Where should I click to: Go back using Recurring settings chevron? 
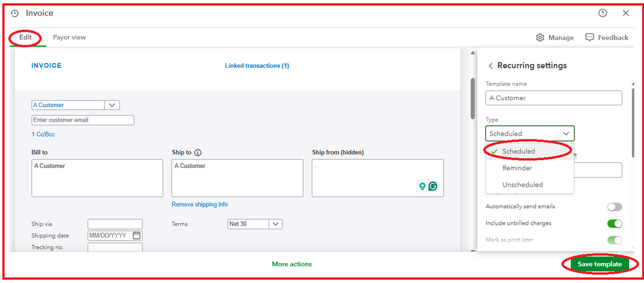click(490, 66)
